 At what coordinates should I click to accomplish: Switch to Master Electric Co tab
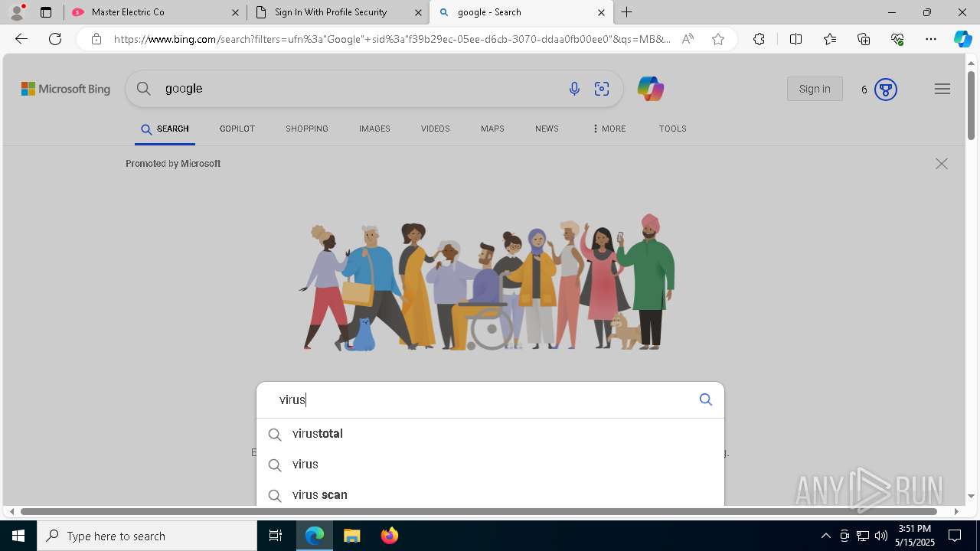coord(155,12)
